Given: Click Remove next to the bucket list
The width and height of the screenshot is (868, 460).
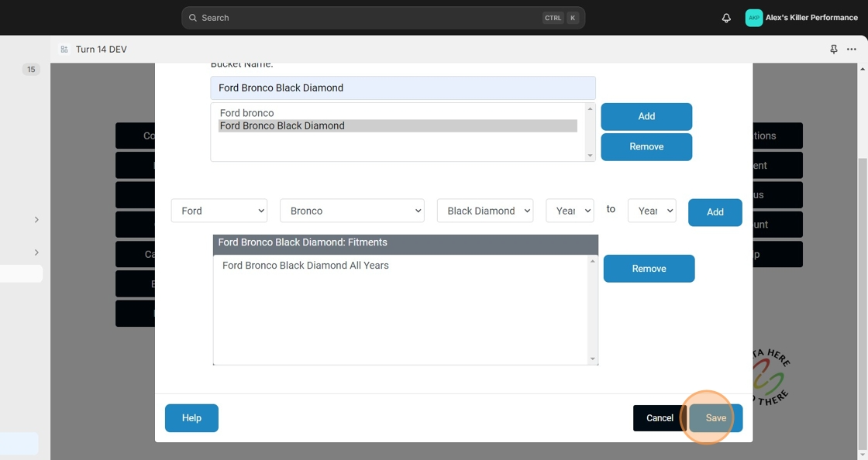Looking at the screenshot, I should click(x=646, y=147).
